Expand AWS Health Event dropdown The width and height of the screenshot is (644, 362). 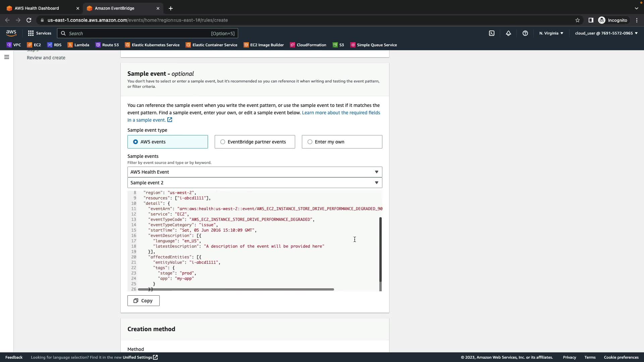[x=255, y=172]
